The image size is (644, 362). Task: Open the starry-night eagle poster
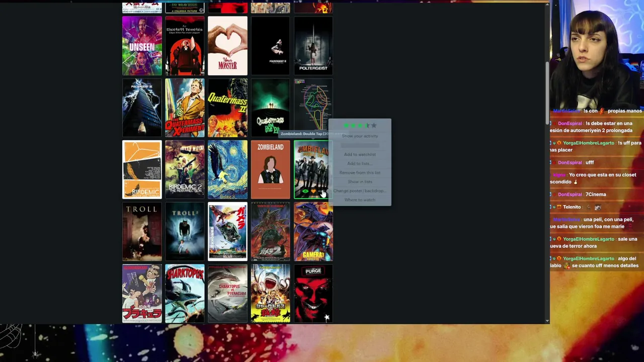pyautogui.click(x=227, y=170)
